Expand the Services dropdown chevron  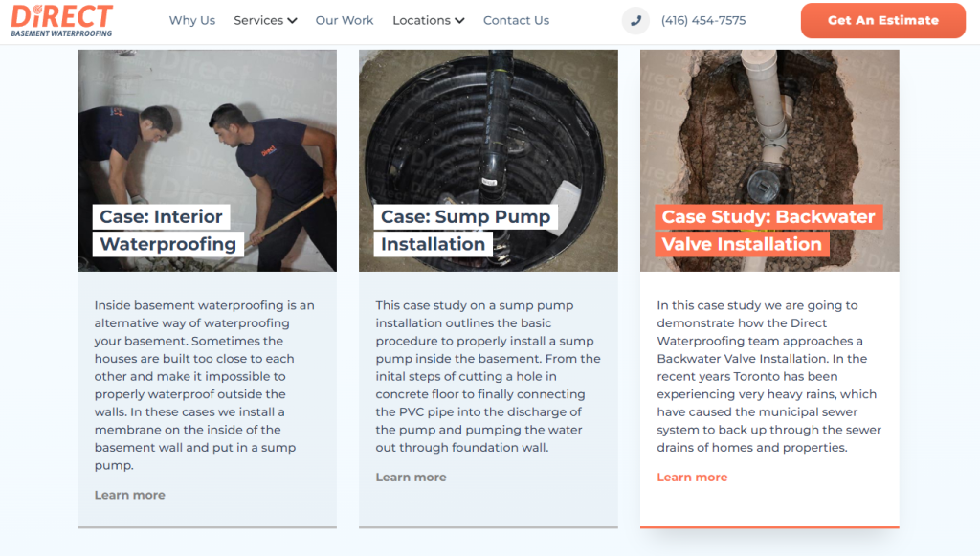[x=293, y=19]
